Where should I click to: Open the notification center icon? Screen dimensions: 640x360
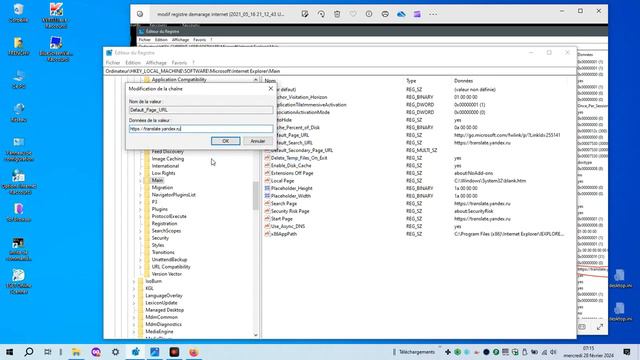click(x=627, y=352)
